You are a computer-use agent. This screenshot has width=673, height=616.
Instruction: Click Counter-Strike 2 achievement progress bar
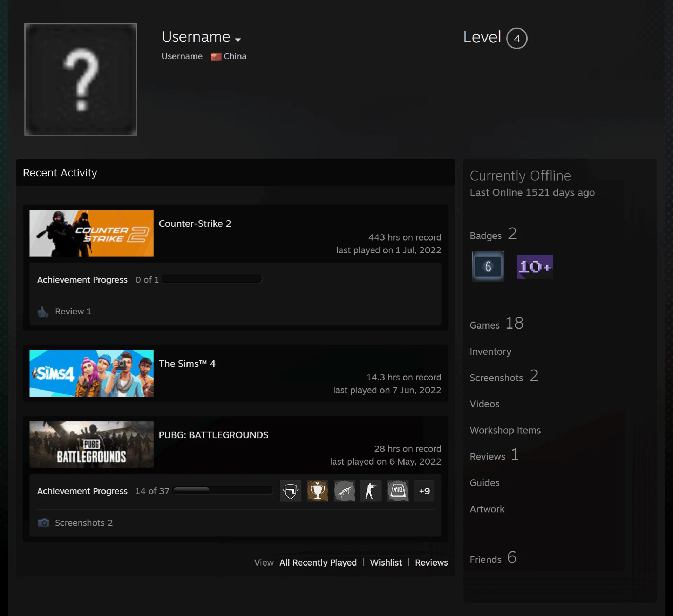click(x=212, y=279)
